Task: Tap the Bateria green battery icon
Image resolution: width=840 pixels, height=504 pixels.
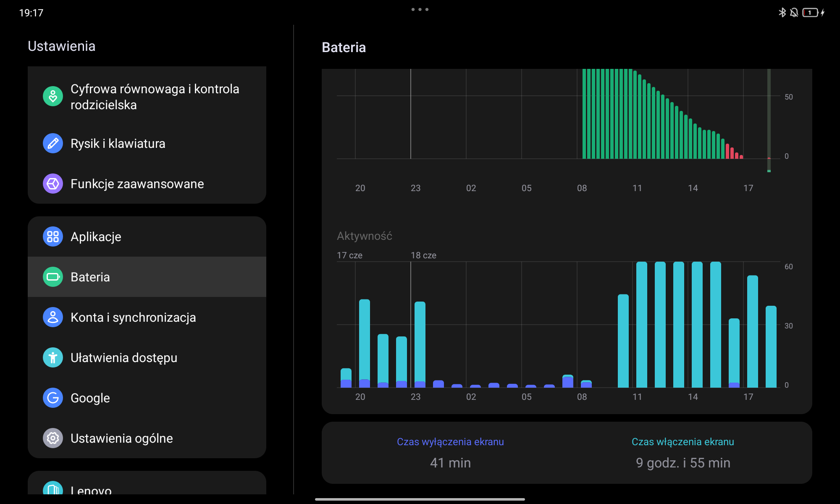Action: coord(53,277)
